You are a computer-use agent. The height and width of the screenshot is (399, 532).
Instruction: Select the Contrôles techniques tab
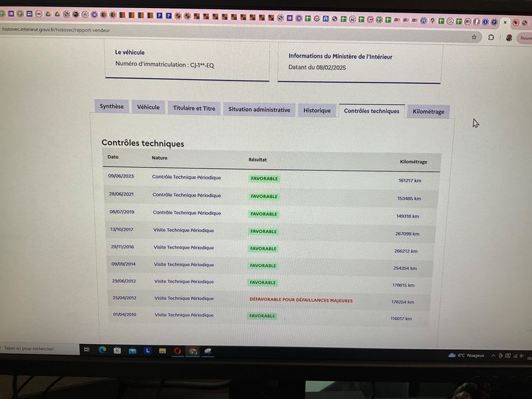(x=372, y=111)
